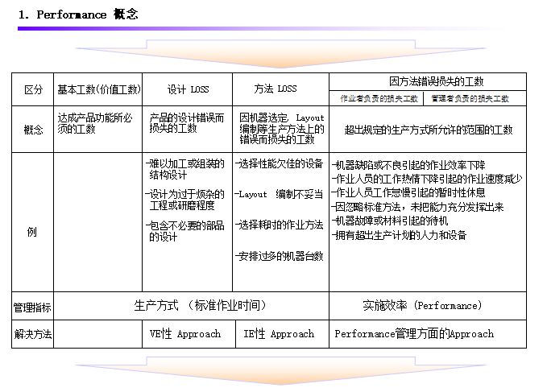Select the "达成产品功能所必须的工数" cell
547x392 pixels.
coord(93,122)
